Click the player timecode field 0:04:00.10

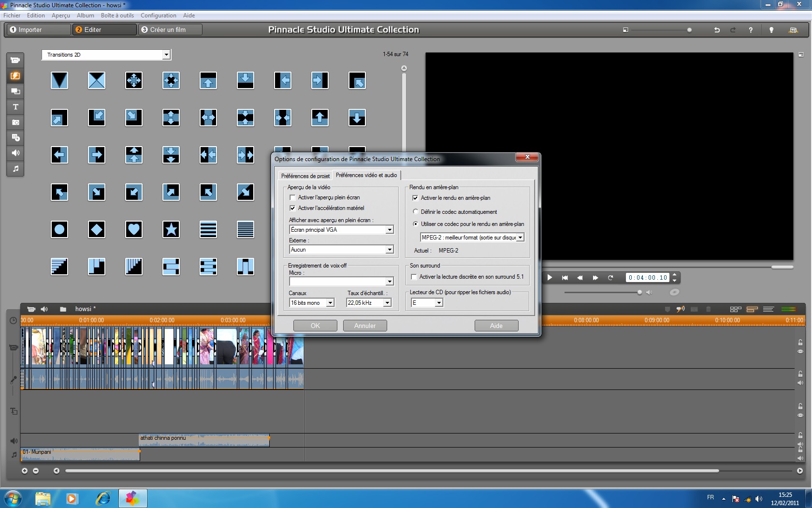pyautogui.click(x=649, y=278)
